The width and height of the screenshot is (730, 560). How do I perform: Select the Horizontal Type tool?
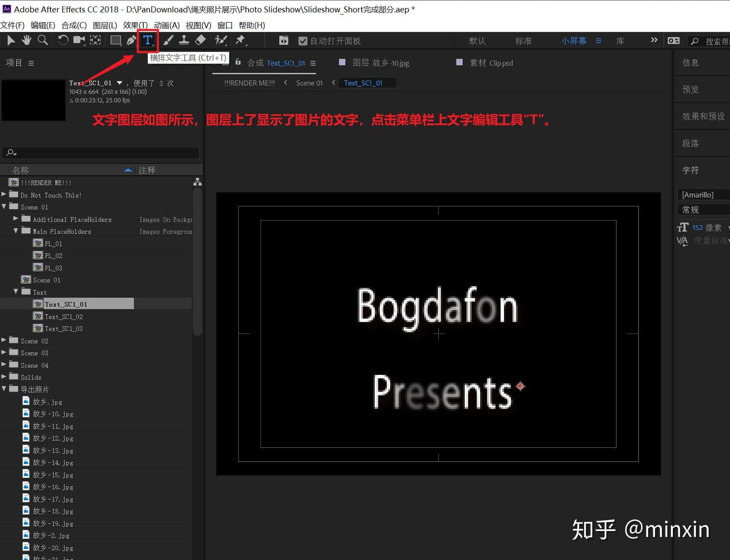point(148,40)
